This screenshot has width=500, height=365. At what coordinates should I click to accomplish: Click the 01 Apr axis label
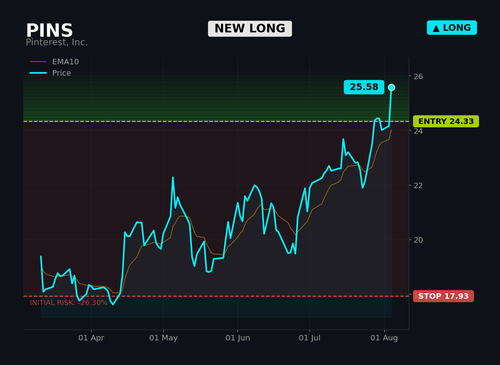pos(91,338)
